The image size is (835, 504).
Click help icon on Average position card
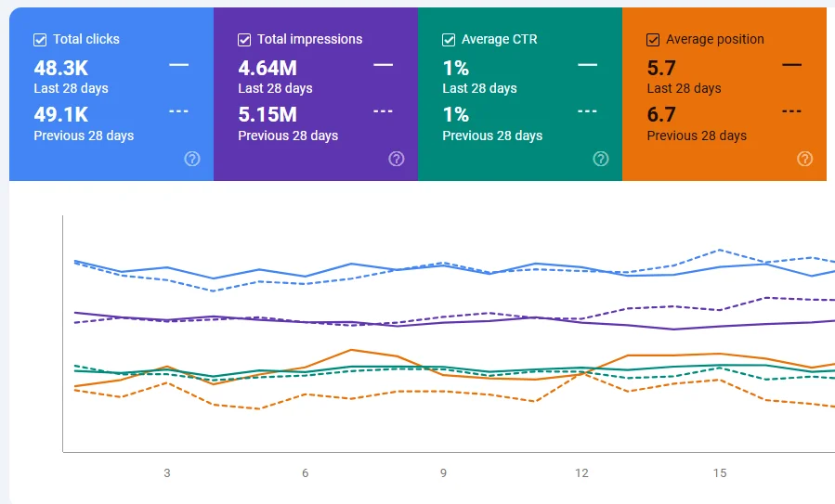(x=805, y=159)
